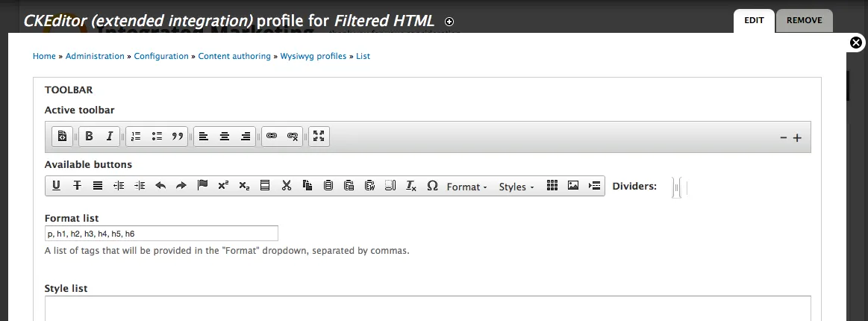Select the Source code icon

pyautogui.click(x=62, y=137)
